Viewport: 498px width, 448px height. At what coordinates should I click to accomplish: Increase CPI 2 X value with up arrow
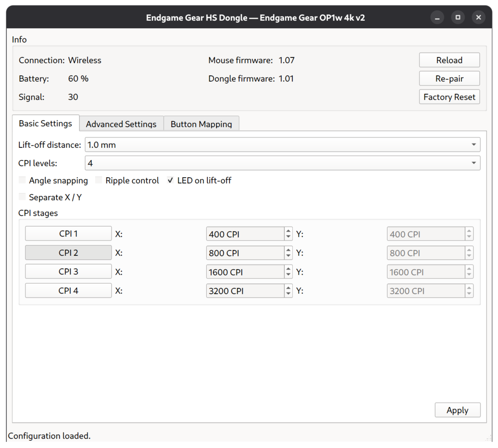pyautogui.click(x=288, y=250)
